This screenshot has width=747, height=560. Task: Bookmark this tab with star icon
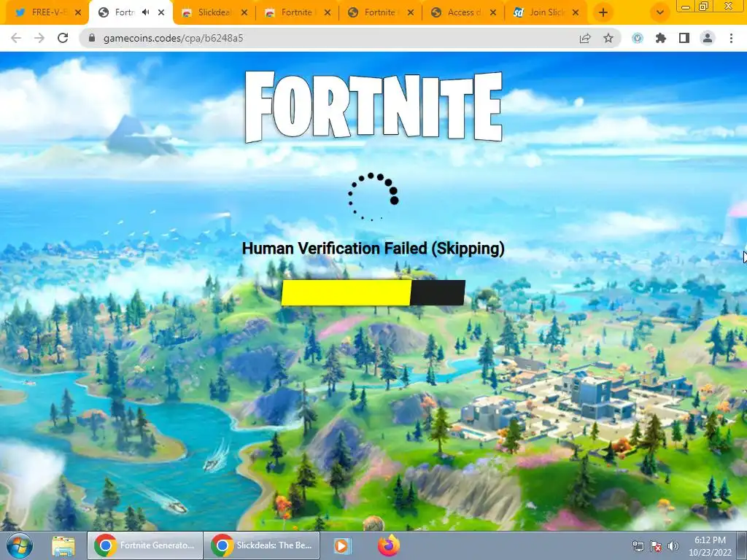(x=608, y=38)
